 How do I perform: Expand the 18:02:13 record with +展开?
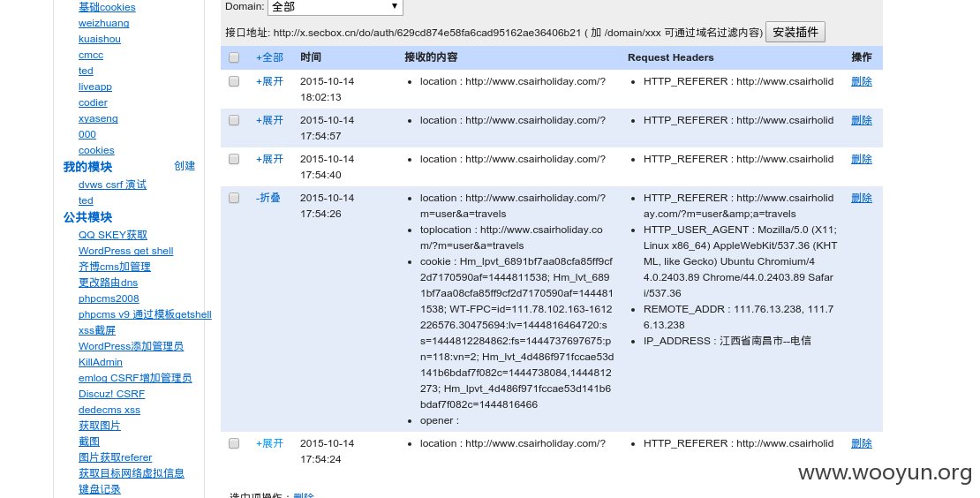click(269, 81)
